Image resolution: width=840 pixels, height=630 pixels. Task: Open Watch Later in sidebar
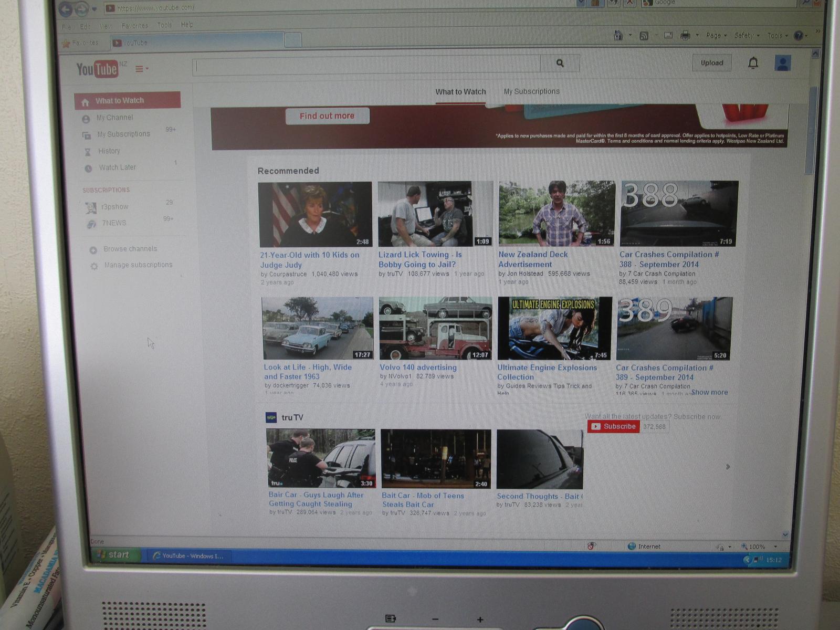click(117, 167)
